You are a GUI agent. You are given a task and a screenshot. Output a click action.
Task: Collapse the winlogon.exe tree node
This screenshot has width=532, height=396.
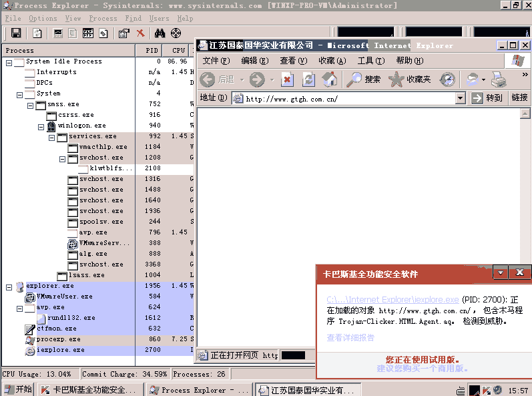click(x=41, y=128)
